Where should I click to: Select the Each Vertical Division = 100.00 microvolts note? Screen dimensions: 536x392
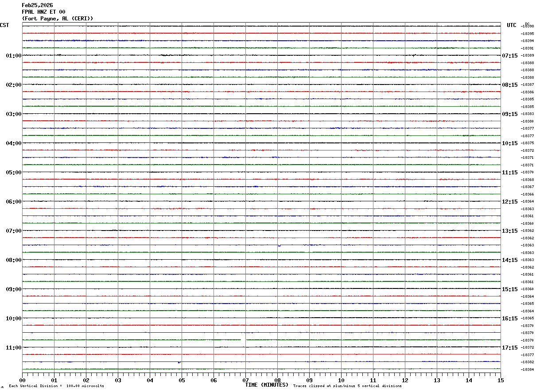pos(56,386)
